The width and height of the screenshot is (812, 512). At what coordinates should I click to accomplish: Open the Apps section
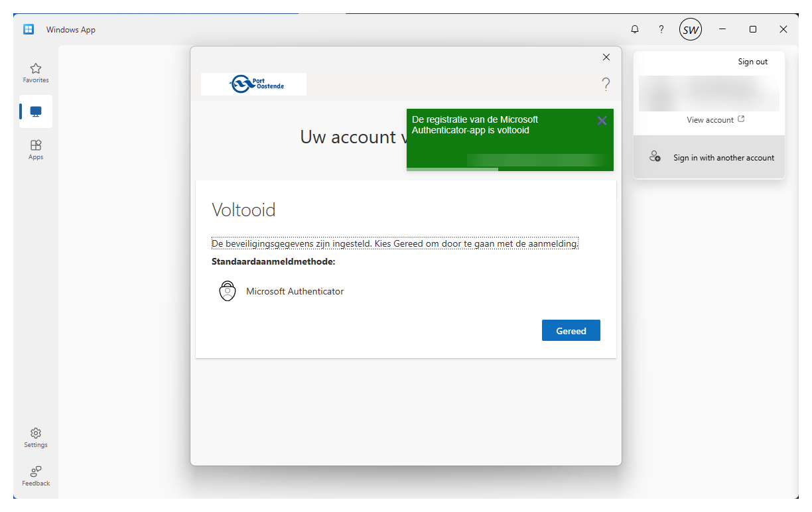[36, 150]
